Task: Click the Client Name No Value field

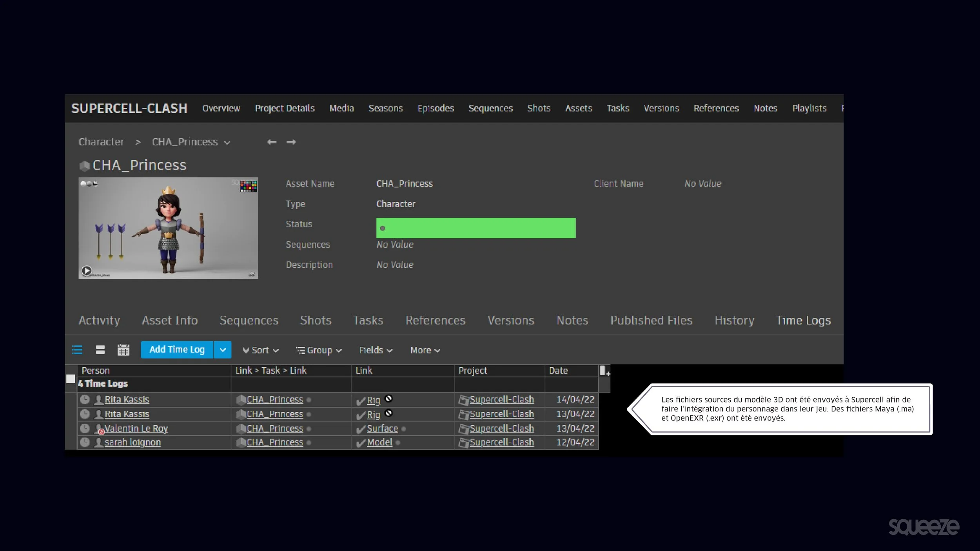Action: pyautogui.click(x=703, y=183)
